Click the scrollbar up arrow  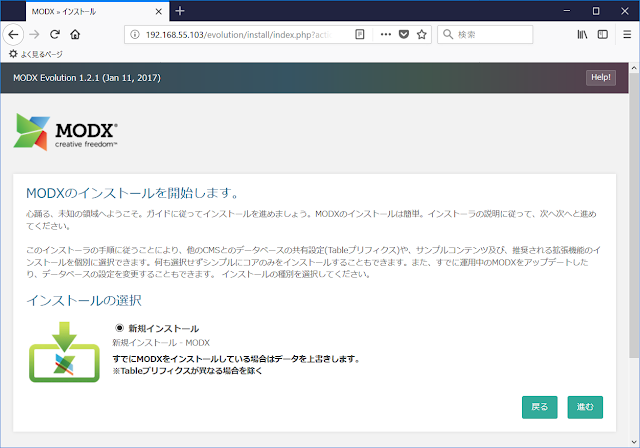click(634, 68)
